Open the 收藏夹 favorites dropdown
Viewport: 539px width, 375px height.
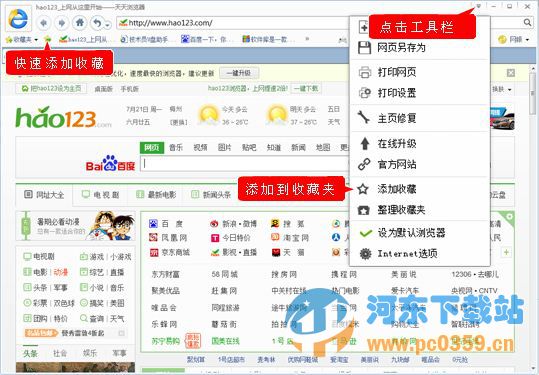click(x=22, y=40)
